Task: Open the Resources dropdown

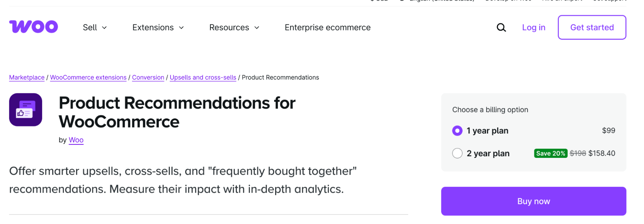Action: tap(234, 27)
